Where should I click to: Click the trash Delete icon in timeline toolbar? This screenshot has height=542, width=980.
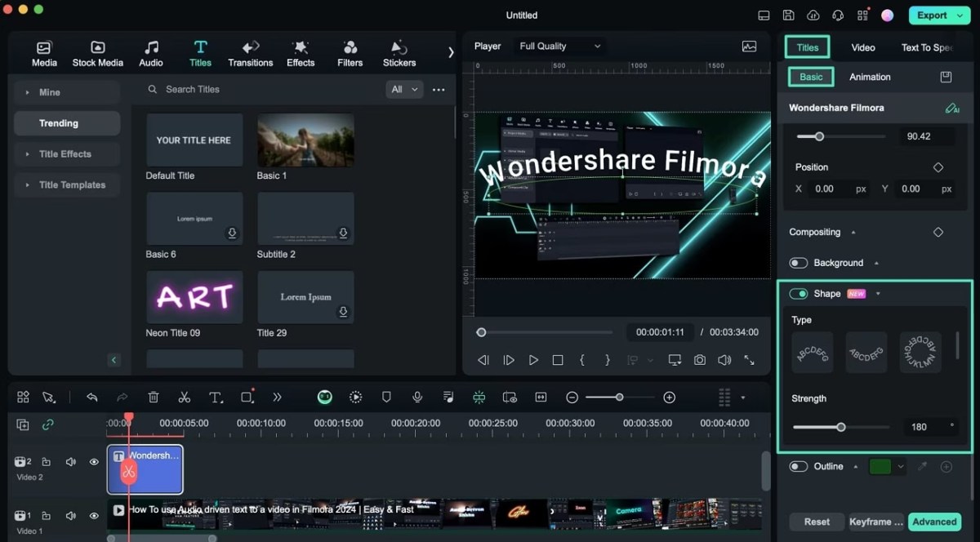(154, 398)
